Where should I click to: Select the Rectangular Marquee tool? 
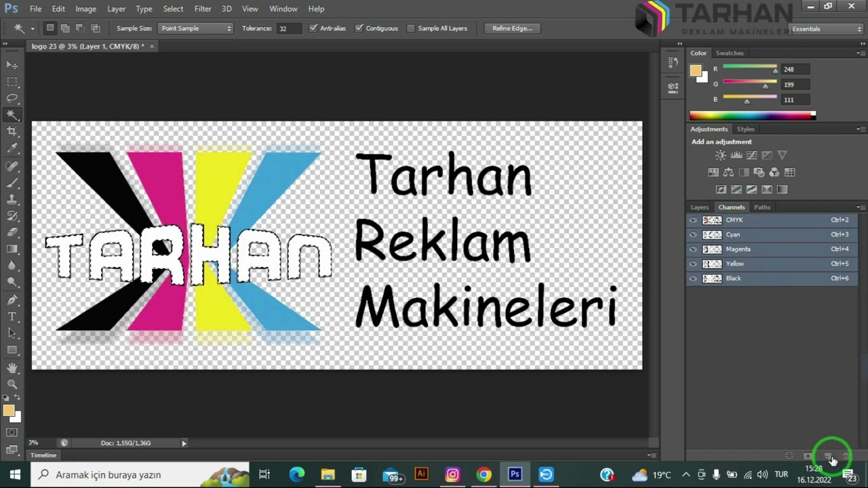pyautogui.click(x=12, y=81)
